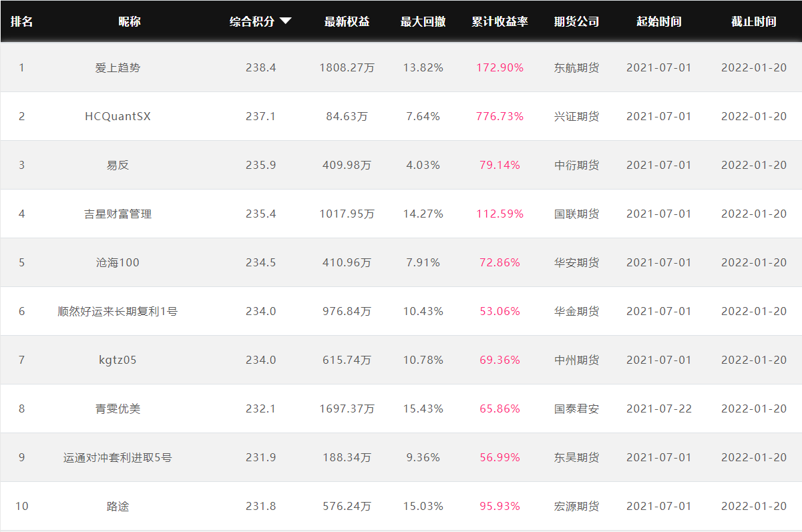802x532 pixels.
Task: Click 东吴期货 company cell
Action: (576, 457)
